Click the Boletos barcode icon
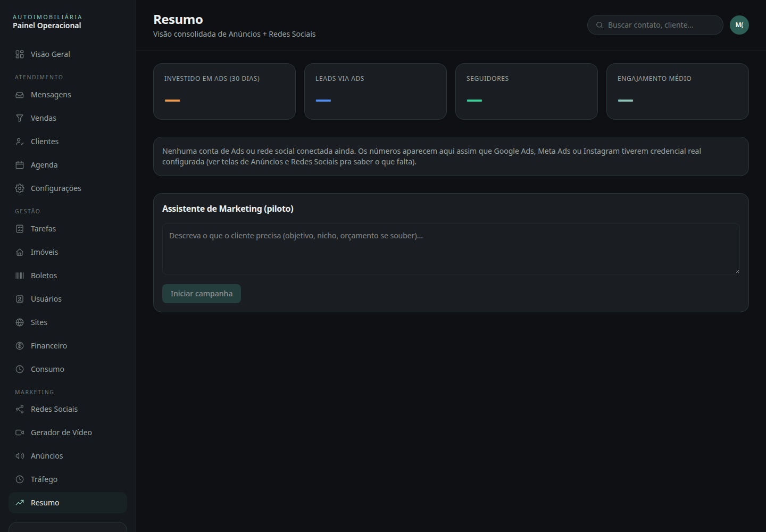The height and width of the screenshot is (532, 766). pos(20,276)
